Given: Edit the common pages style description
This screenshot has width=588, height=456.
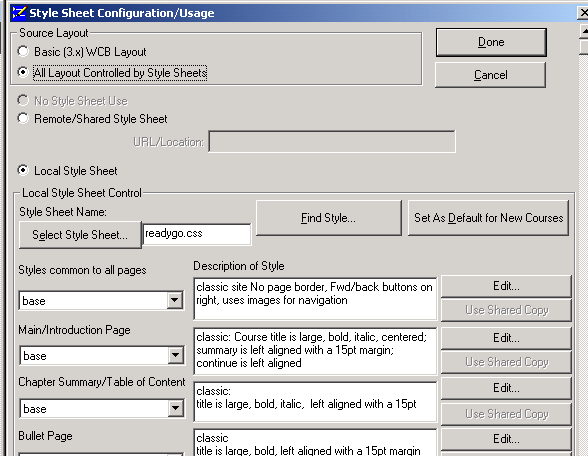Looking at the screenshot, I should coord(506,286).
